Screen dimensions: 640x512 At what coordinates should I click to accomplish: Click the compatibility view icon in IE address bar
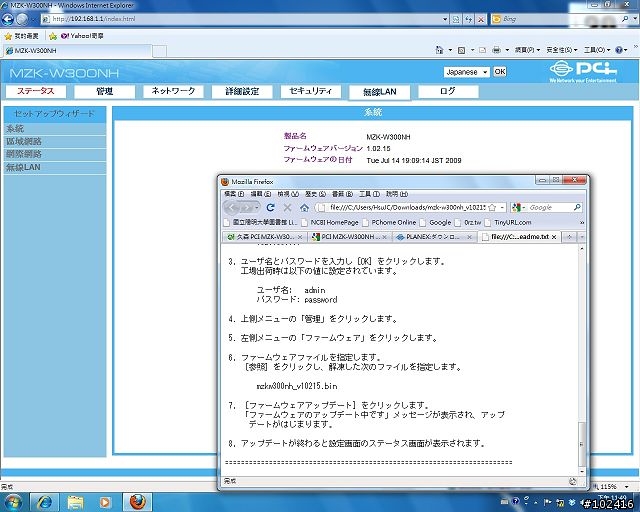pyautogui.click(x=456, y=19)
